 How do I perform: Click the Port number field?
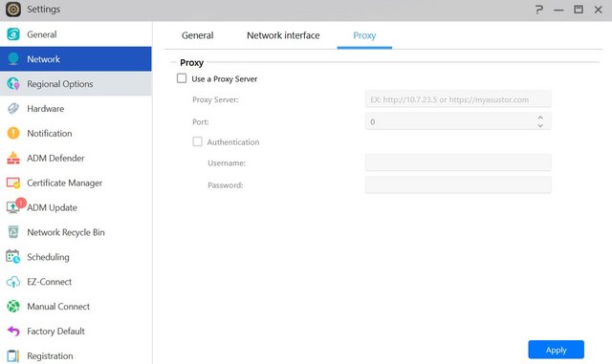[458, 121]
